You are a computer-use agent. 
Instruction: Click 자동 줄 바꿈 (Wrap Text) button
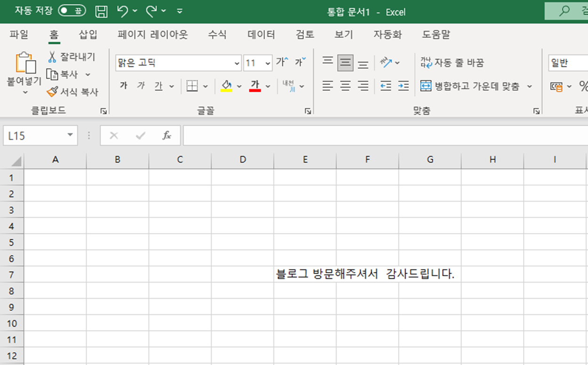pos(452,63)
